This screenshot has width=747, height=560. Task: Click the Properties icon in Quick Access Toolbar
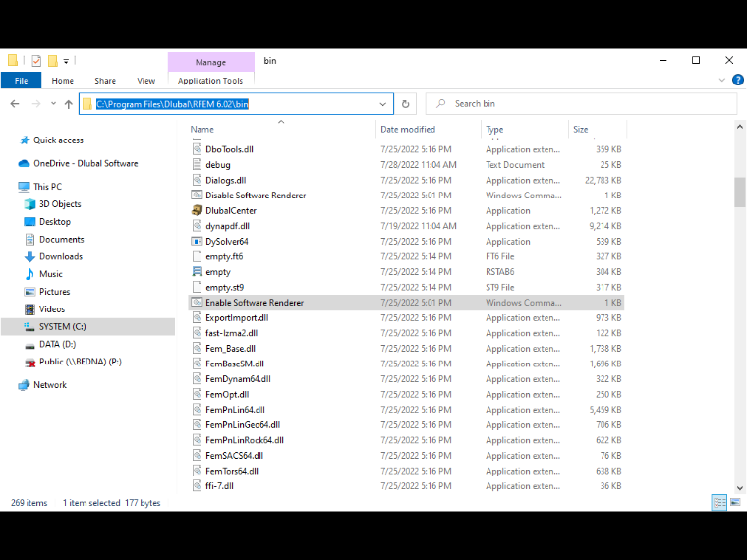point(36,61)
